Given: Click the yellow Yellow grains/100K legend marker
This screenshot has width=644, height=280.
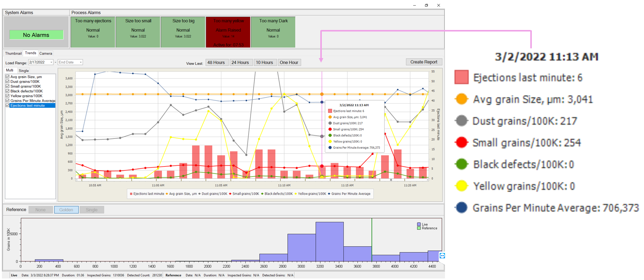Looking at the screenshot, I should pos(461,186).
